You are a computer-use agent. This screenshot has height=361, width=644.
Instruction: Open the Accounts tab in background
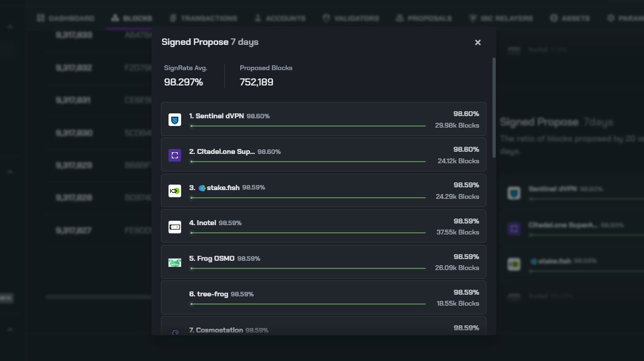(x=280, y=18)
